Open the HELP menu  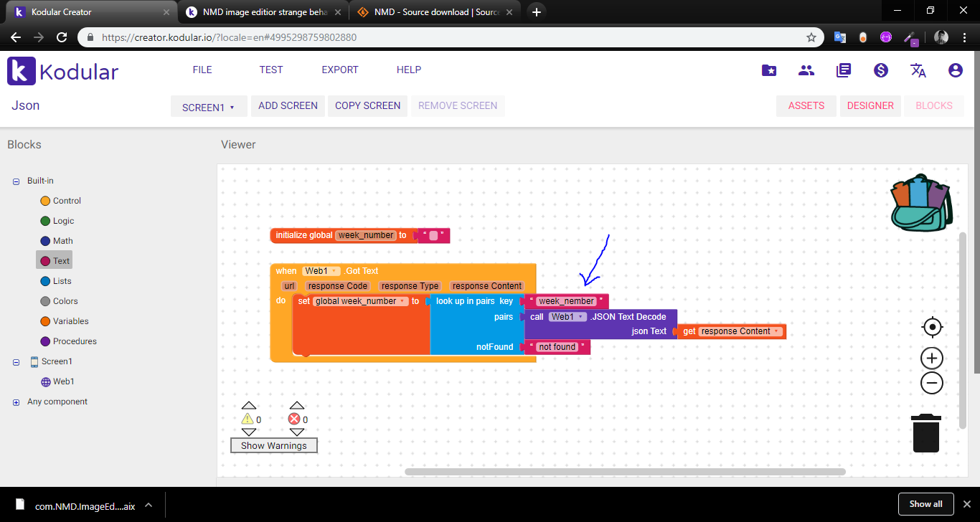click(409, 70)
